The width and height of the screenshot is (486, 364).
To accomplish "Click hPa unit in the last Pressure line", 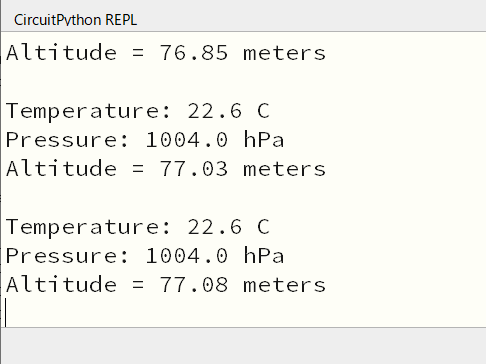I will click(x=264, y=255).
